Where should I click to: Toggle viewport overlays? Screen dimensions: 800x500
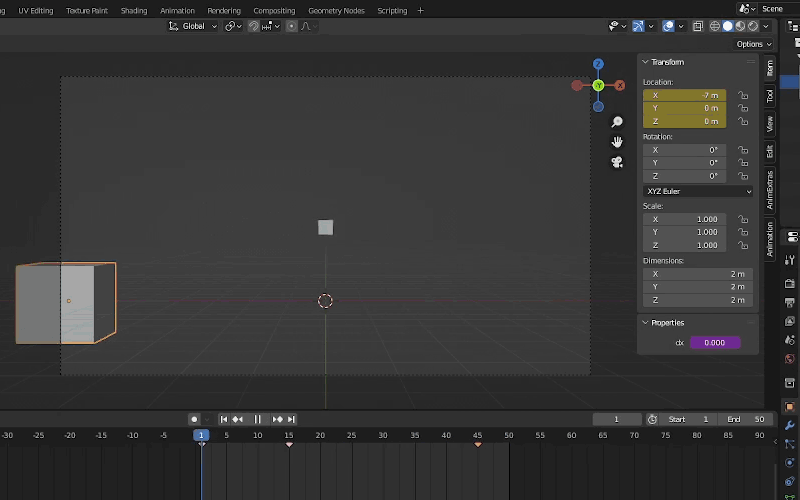668,26
